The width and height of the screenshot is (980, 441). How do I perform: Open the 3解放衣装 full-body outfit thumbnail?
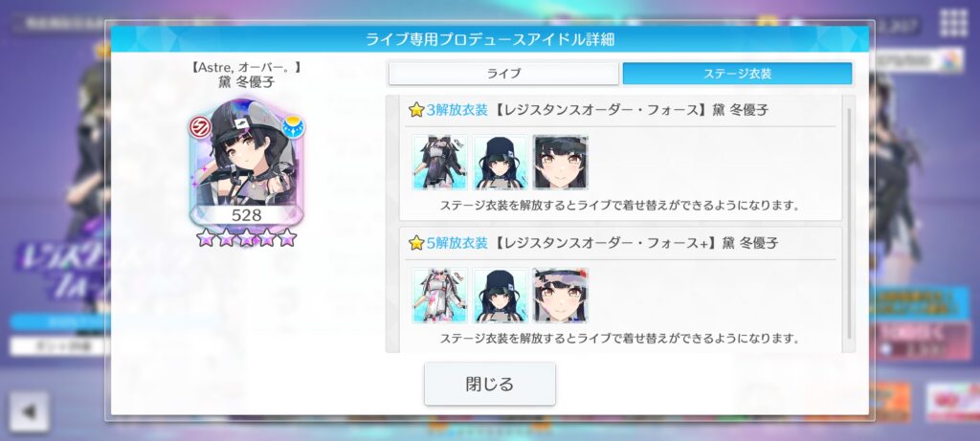click(439, 162)
